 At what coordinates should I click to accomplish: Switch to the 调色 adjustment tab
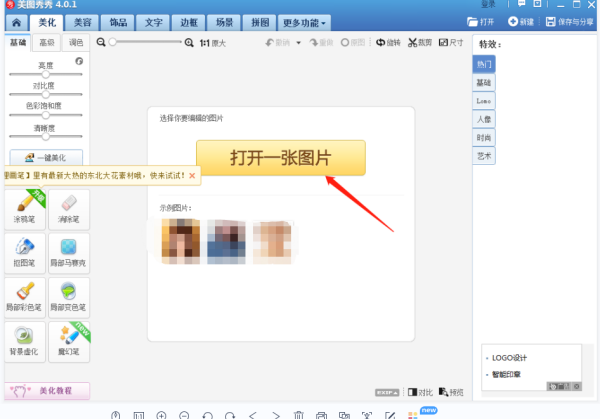76,42
